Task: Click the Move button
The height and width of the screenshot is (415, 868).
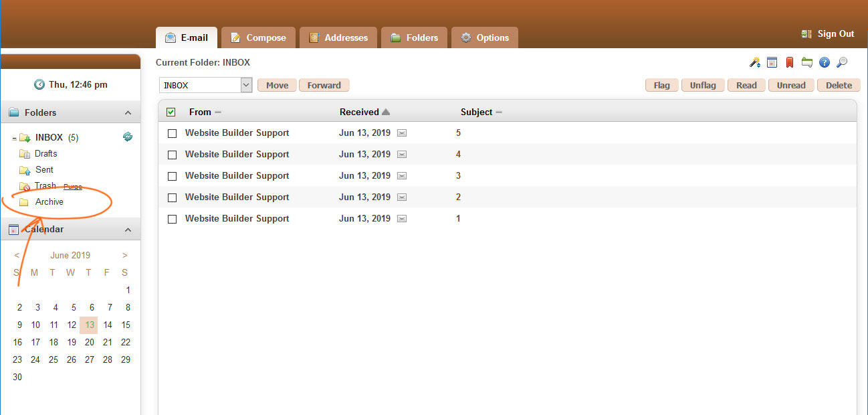Action: click(277, 85)
